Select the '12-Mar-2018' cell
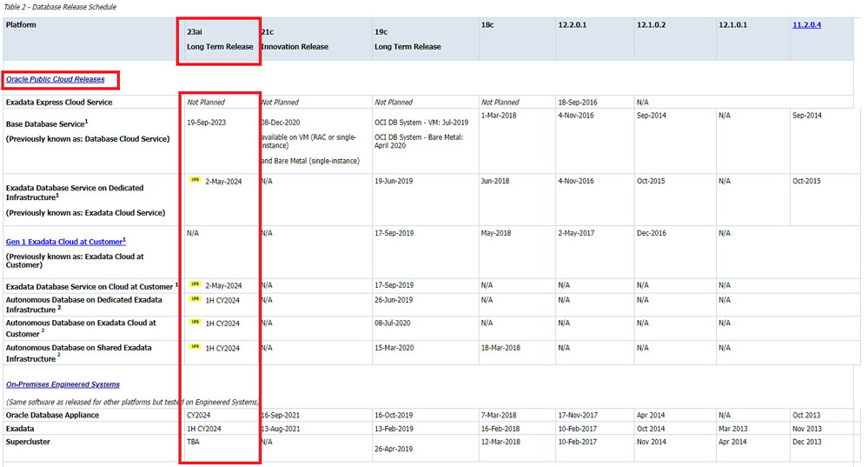 (x=500, y=442)
